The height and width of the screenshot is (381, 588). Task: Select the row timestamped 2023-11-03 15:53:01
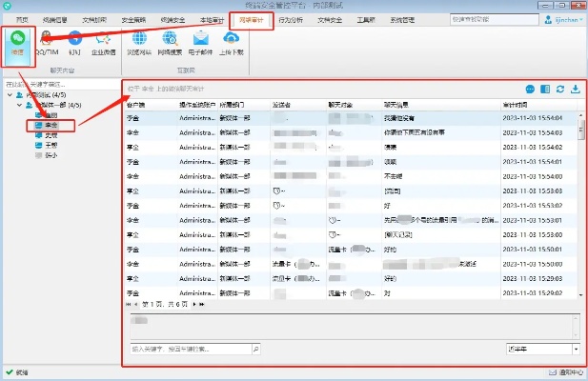pos(351,220)
